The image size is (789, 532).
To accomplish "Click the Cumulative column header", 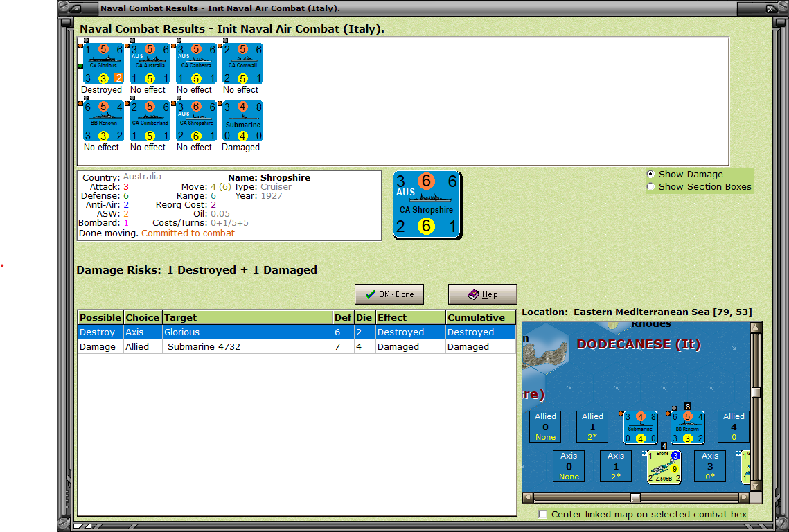I will coord(481,317).
